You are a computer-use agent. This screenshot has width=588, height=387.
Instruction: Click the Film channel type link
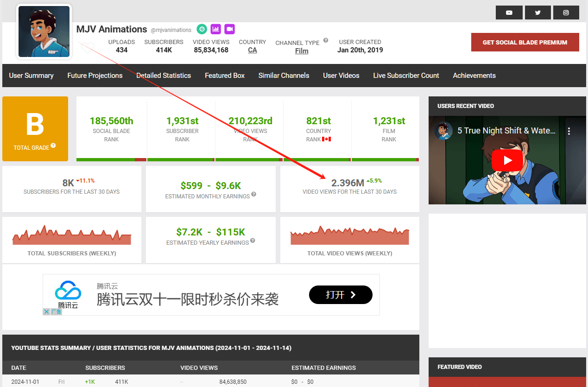tap(302, 51)
